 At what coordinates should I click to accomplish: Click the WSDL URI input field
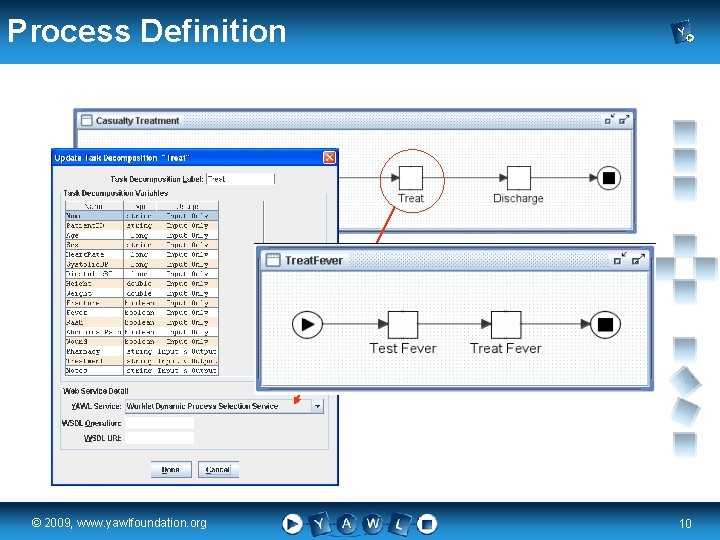159,438
